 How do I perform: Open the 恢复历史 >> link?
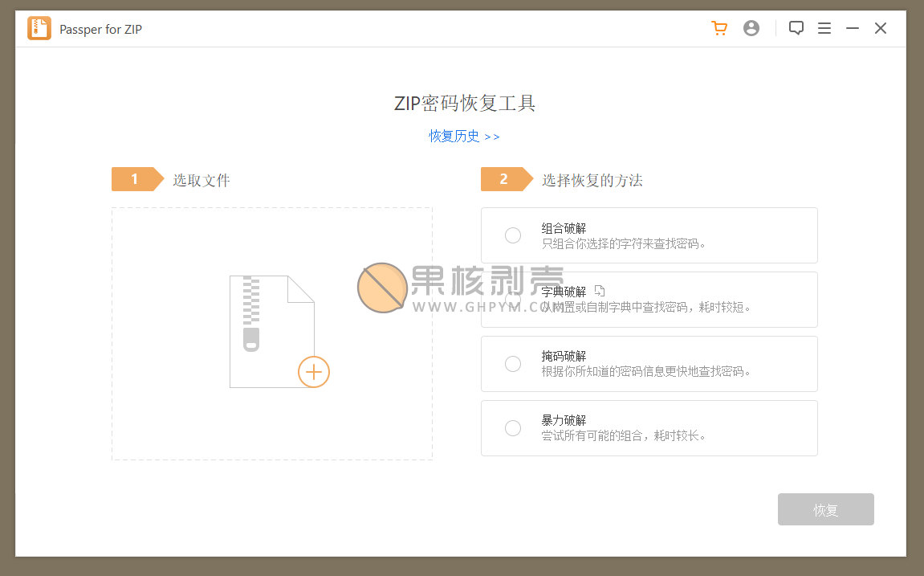point(464,137)
